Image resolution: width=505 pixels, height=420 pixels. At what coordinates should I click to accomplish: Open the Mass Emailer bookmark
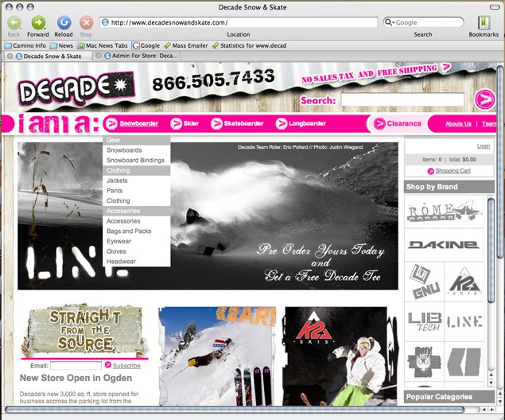pyautogui.click(x=186, y=45)
